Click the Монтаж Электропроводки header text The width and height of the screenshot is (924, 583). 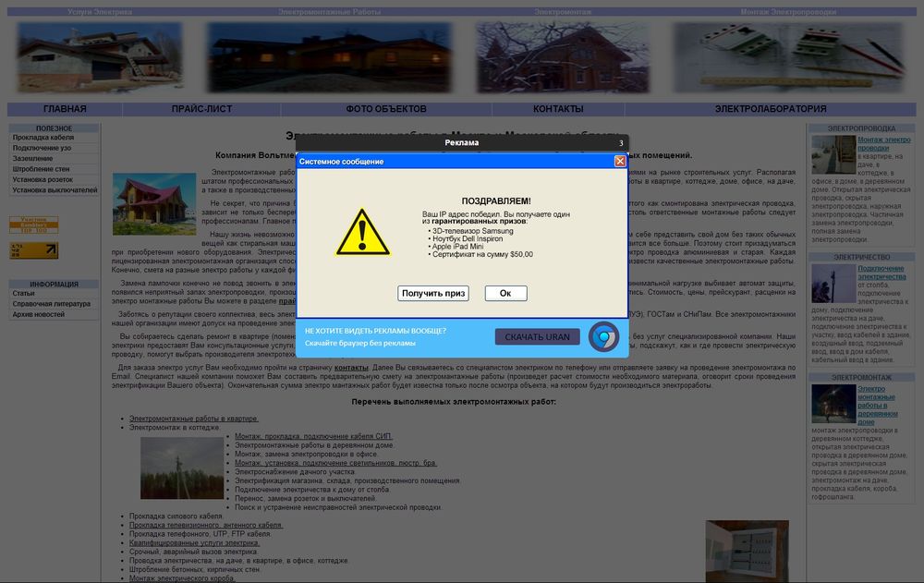[788, 12]
